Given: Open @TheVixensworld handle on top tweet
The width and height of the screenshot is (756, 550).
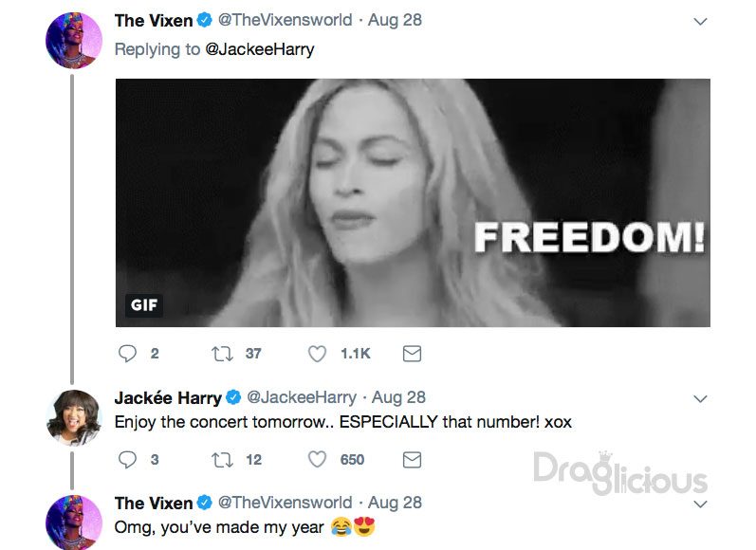Looking at the screenshot, I should pos(285,20).
